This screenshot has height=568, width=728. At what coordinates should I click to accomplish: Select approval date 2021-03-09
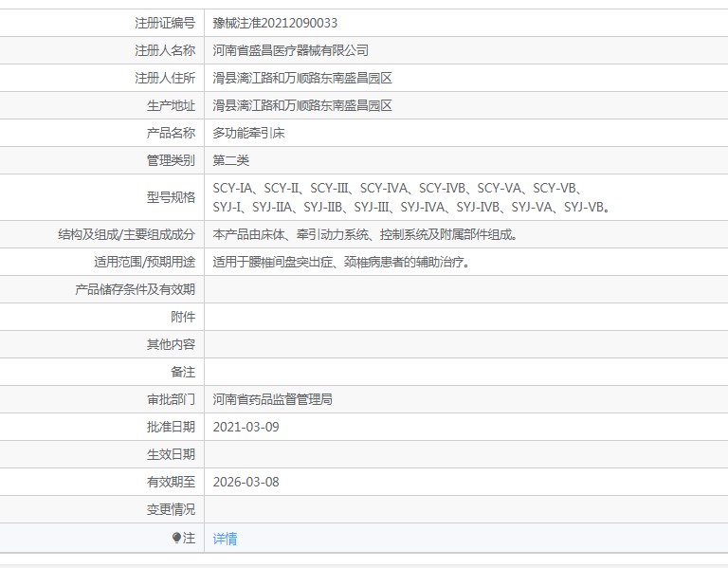(246, 427)
